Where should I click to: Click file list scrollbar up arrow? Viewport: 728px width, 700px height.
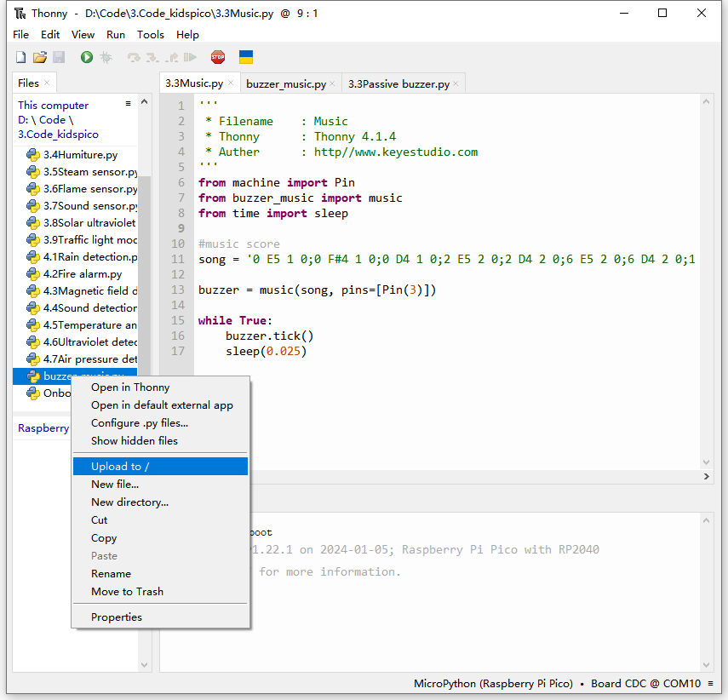pyautogui.click(x=145, y=101)
